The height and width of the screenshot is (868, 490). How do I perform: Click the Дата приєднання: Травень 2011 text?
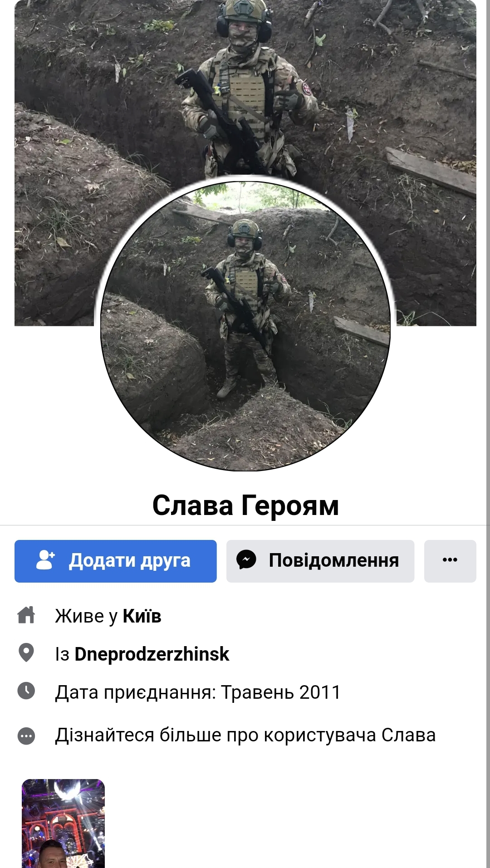click(x=198, y=692)
